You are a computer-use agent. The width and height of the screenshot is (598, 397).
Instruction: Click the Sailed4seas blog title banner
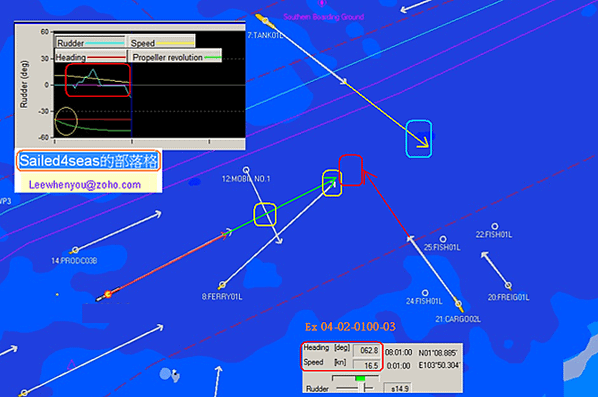(x=88, y=161)
